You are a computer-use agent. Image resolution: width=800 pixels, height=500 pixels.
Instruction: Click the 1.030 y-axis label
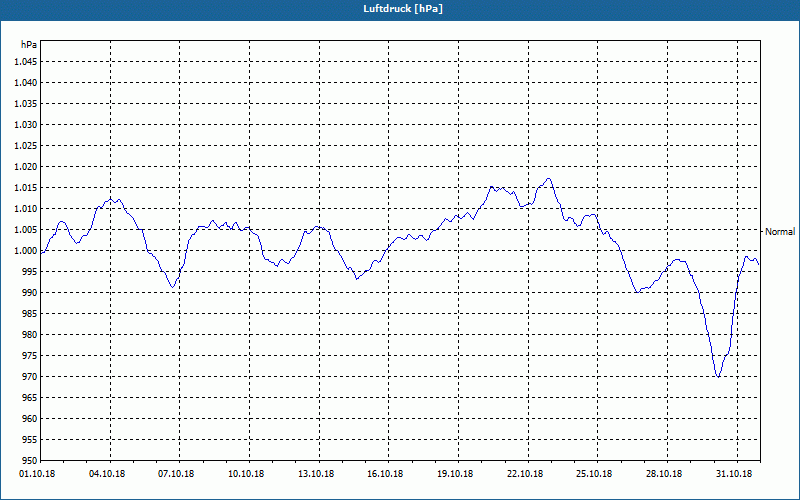pyautogui.click(x=26, y=124)
